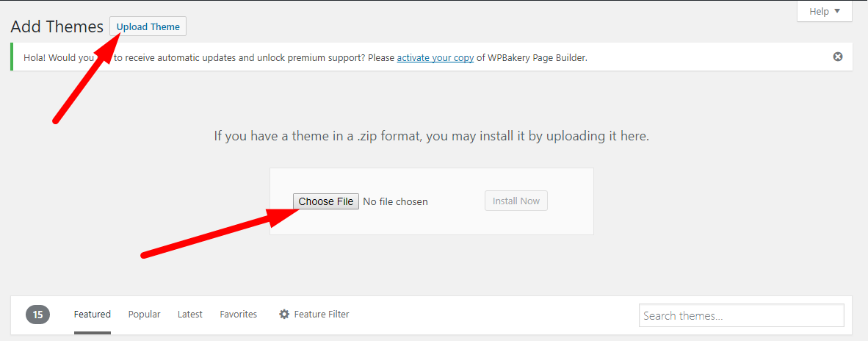Click the .zip upload instruction text
868x341 pixels.
coord(432,136)
